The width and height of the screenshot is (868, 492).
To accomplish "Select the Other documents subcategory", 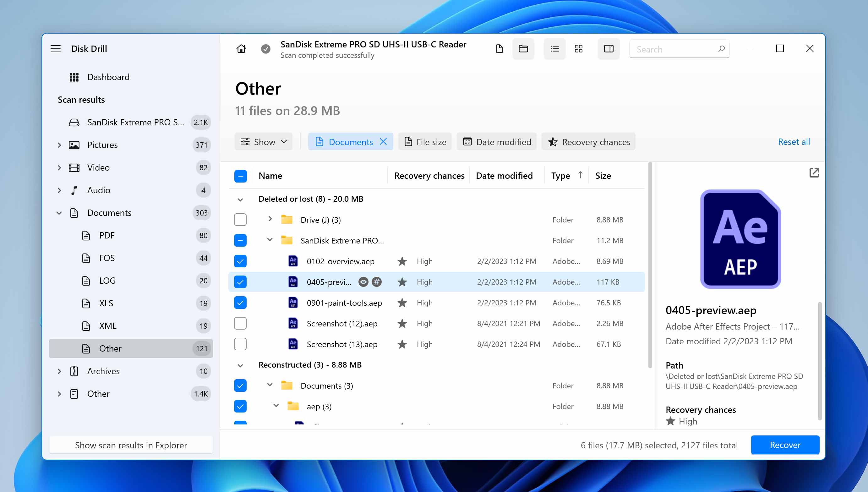I will click(x=110, y=348).
